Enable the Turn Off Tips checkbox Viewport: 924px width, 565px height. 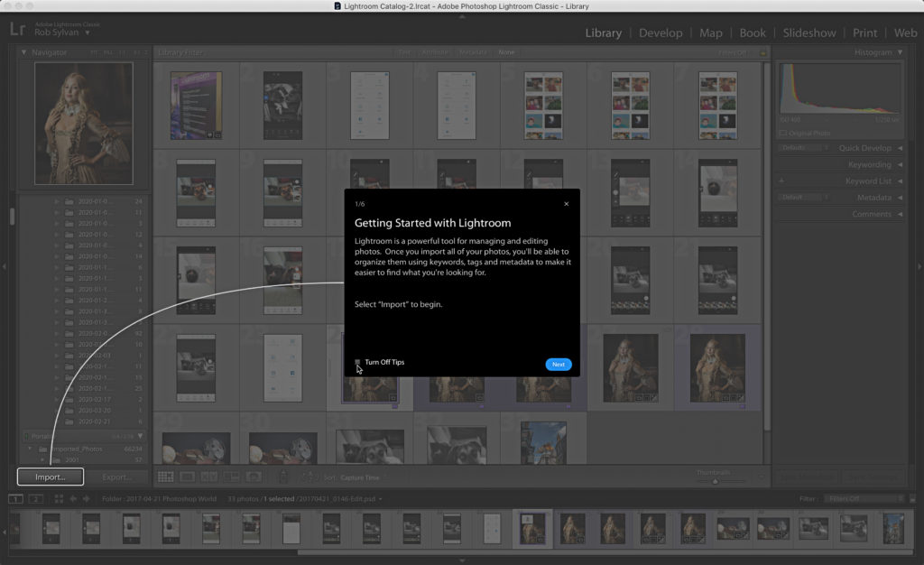coord(357,362)
